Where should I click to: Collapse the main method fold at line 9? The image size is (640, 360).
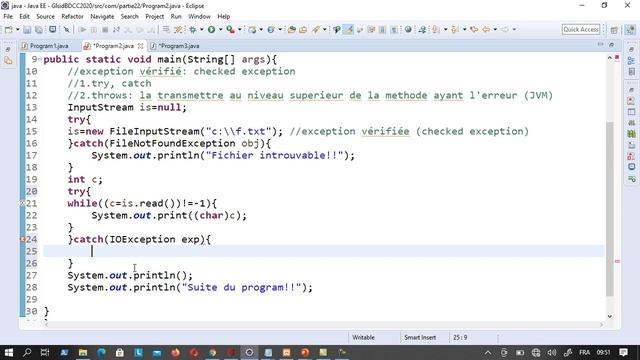pos(40,60)
